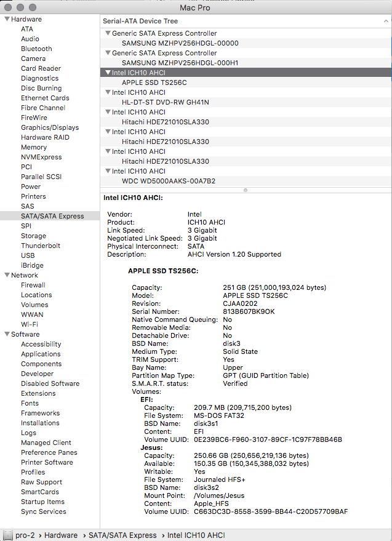Open Preference Panes section
The height and width of the screenshot is (541, 392).
[49, 452]
